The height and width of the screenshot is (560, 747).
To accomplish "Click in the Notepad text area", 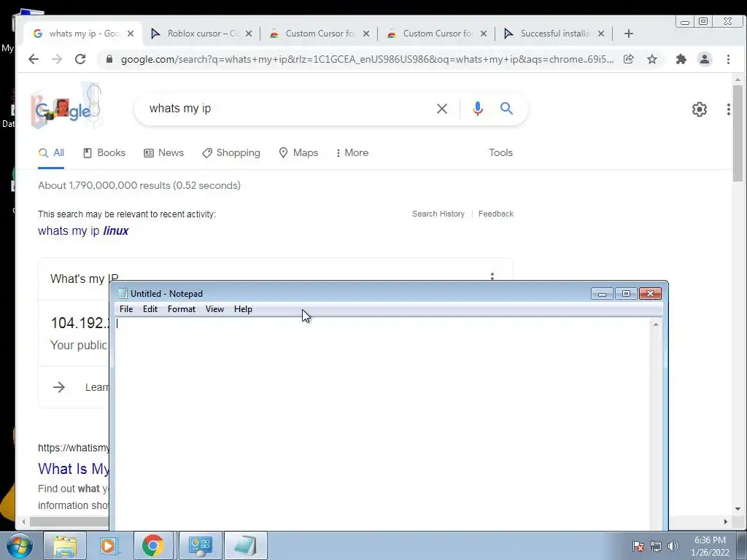I will coord(382,424).
